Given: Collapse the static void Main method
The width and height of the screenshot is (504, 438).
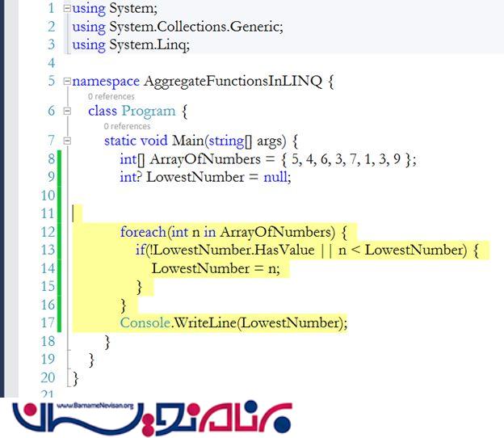Looking at the screenshot, I should (67, 141).
